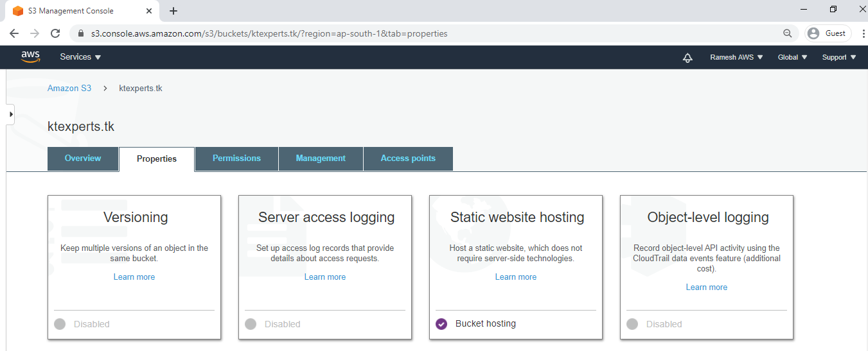Click the Amazon S3 breadcrumb link
This screenshot has height=351, width=868.
tap(69, 88)
